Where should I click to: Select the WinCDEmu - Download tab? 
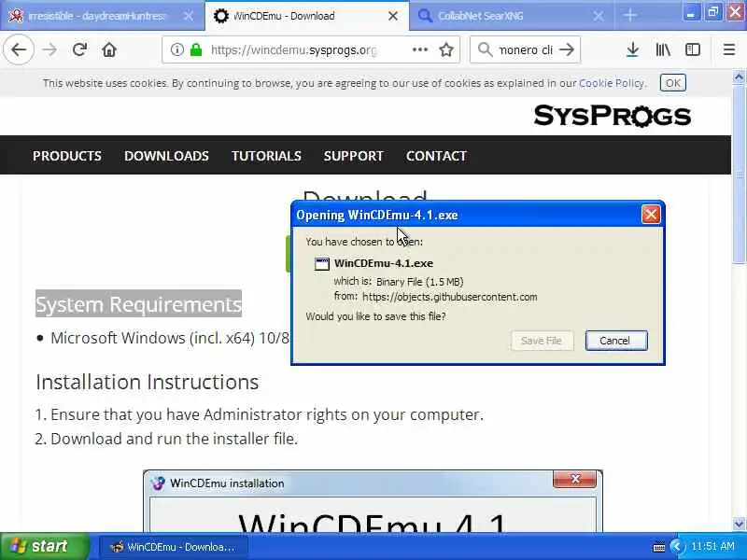[307, 16]
